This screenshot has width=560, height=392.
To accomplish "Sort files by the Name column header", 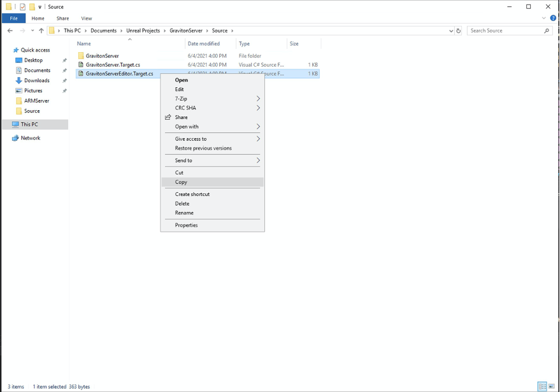I will pyautogui.click(x=83, y=43).
